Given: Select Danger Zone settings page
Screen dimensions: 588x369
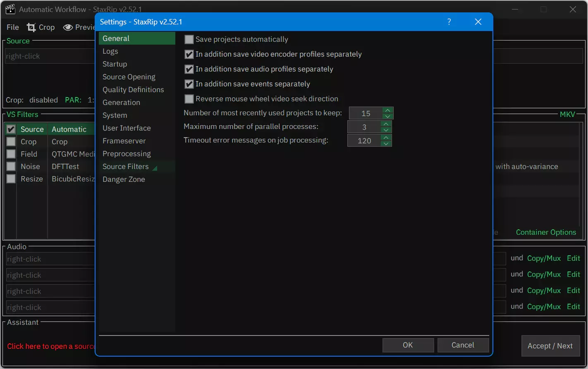Looking at the screenshot, I should (124, 179).
